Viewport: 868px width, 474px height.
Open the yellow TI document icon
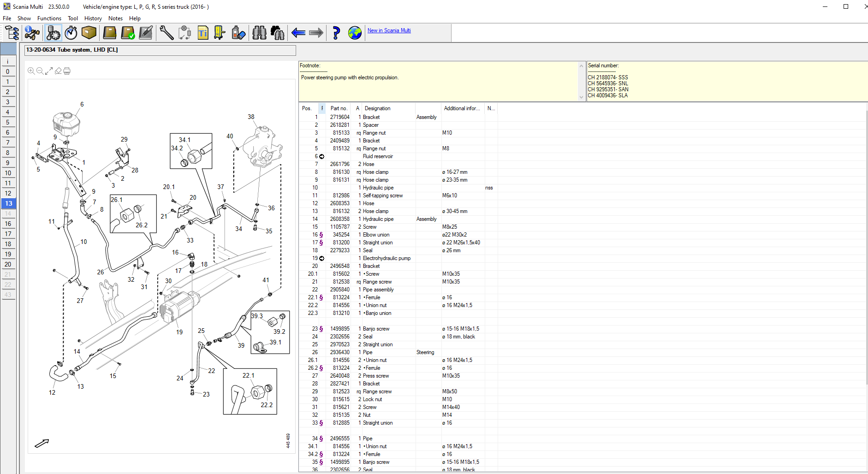click(203, 33)
